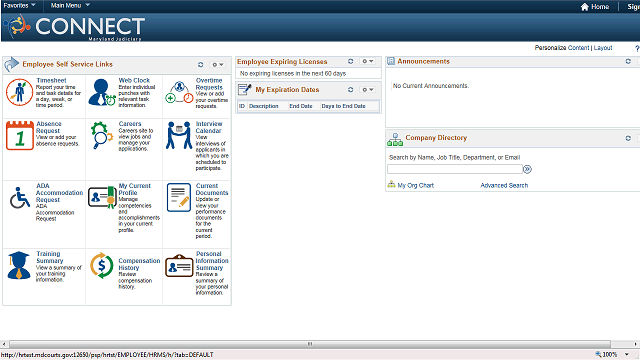This screenshot has width=640, height=360.
Task: Open the Timesheet icon
Action: pyautogui.click(x=19, y=92)
